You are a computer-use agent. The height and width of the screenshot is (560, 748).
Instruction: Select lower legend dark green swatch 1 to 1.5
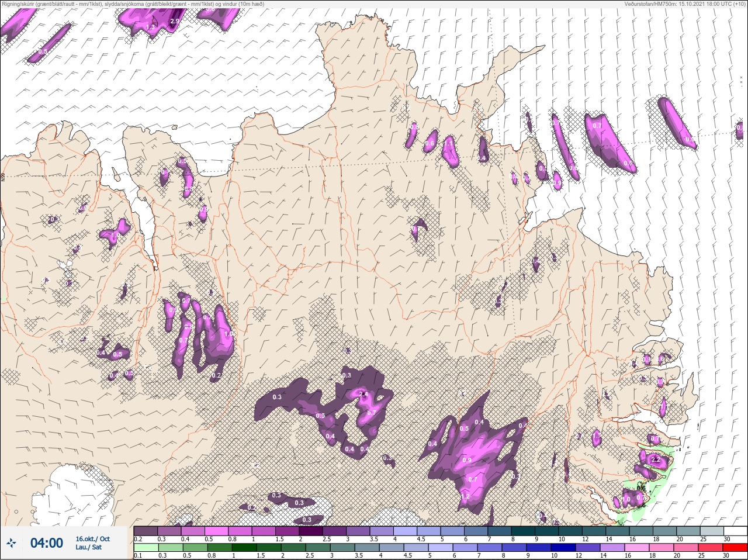coord(244,548)
